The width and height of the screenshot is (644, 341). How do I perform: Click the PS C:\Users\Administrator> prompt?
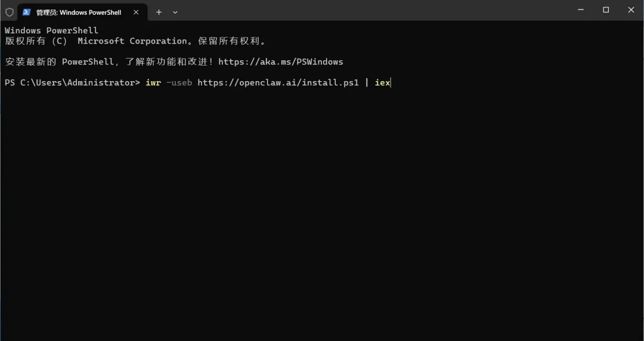pyautogui.click(x=72, y=82)
